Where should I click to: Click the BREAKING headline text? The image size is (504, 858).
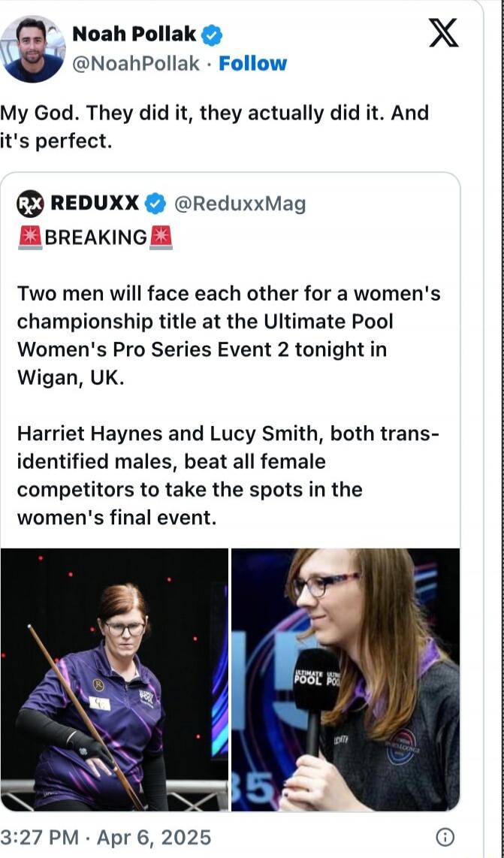pyautogui.click(x=95, y=238)
